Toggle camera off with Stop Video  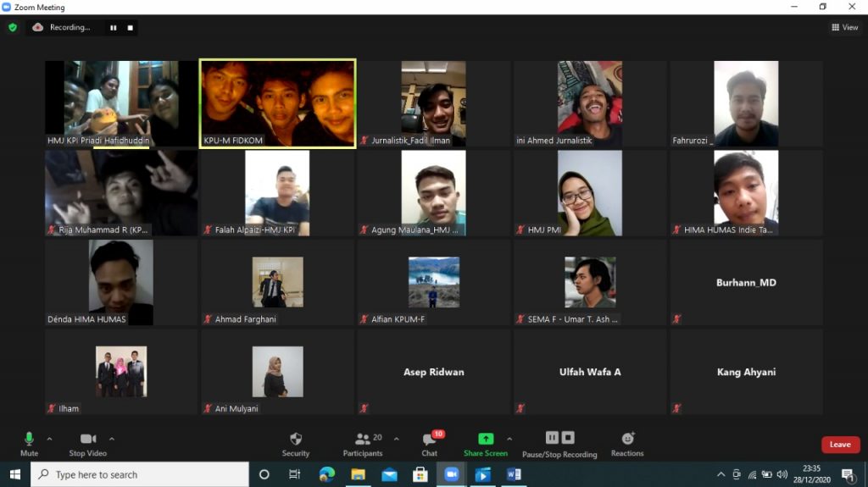88,443
